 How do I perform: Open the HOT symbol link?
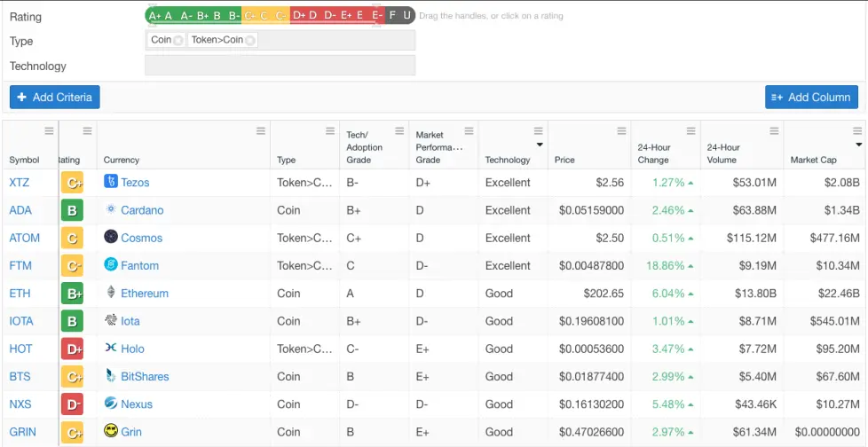[x=21, y=349]
